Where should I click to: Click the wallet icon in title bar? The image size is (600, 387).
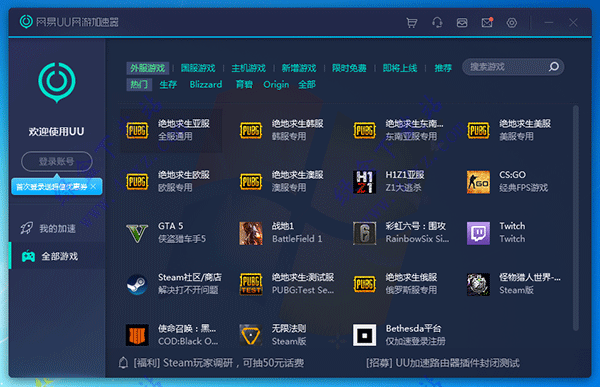coord(462,23)
